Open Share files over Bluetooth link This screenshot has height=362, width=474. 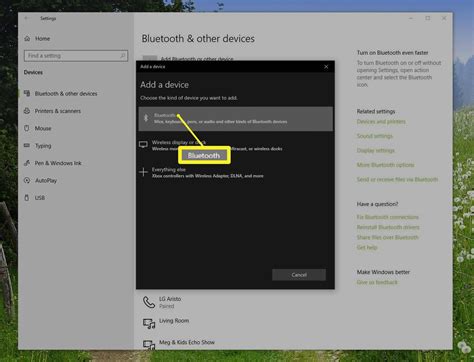click(x=387, y=237)
